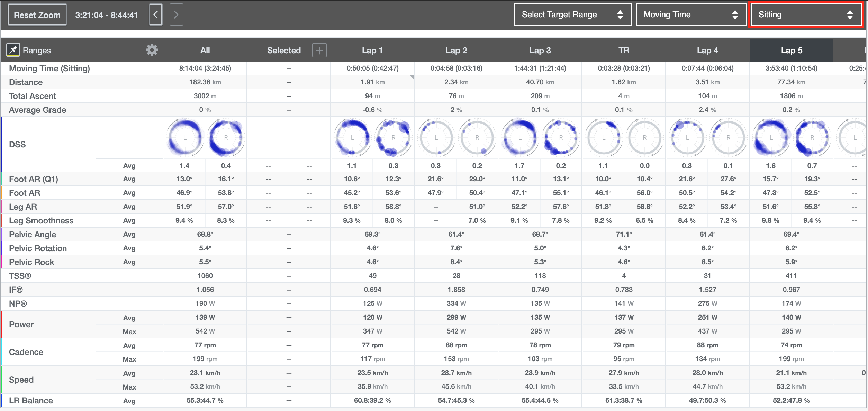Click the red Power row color bar
The image size is (868, 411).
coord(2,324)
